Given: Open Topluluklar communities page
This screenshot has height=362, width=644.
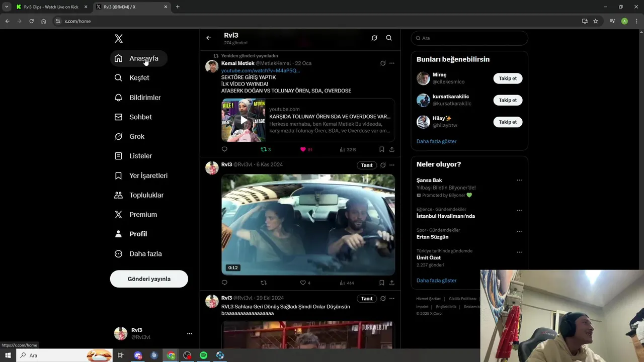Looking at the screenshot, I should [139, 195].
